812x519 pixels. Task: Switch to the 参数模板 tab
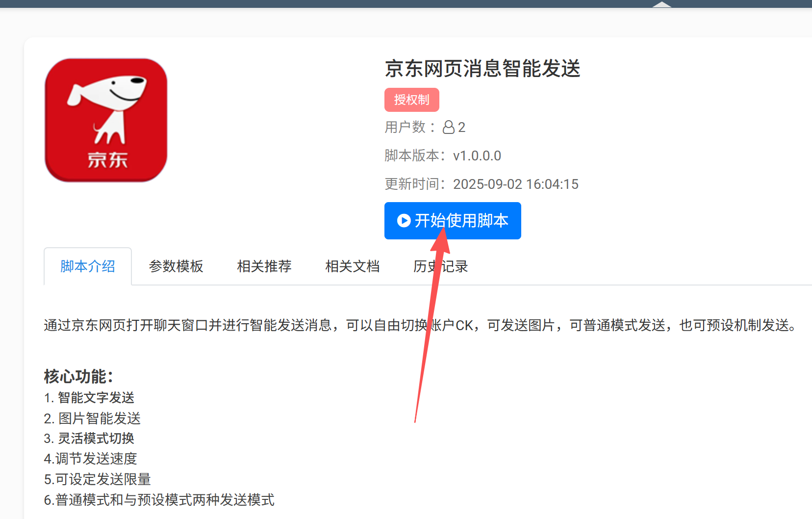click(x=176, y=266)
